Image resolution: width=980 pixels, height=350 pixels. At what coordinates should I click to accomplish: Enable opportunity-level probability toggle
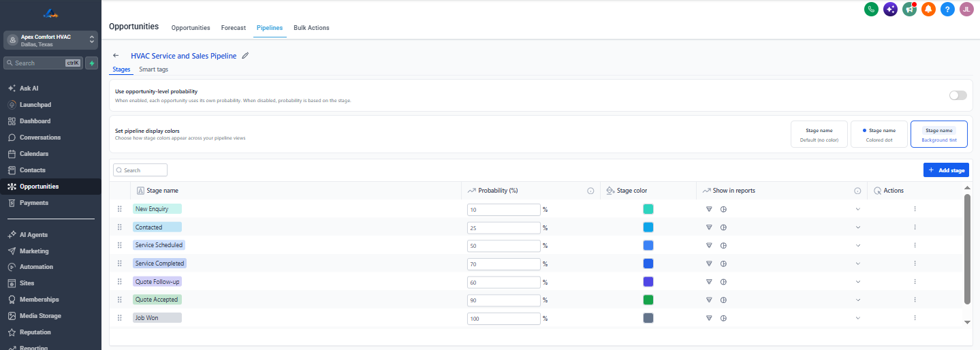click(958, 95)
